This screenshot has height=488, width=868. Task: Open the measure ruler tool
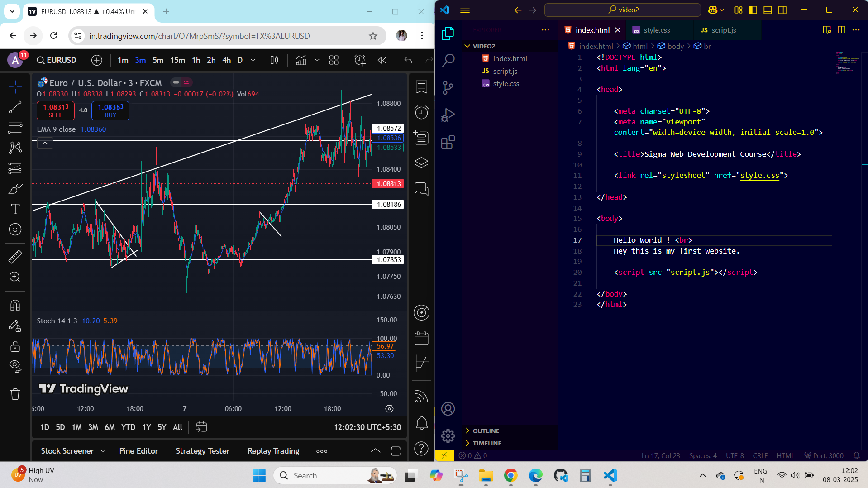[x=15, y=257]
